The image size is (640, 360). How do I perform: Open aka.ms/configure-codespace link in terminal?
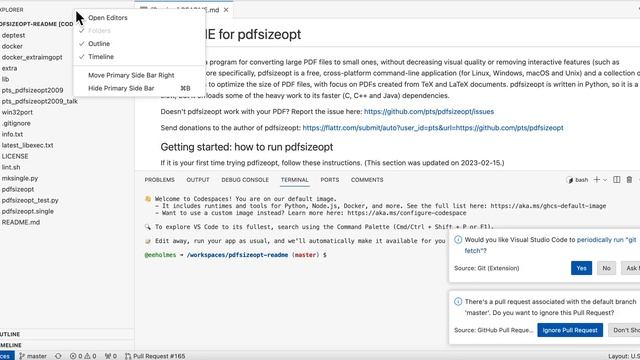(407, 213)
